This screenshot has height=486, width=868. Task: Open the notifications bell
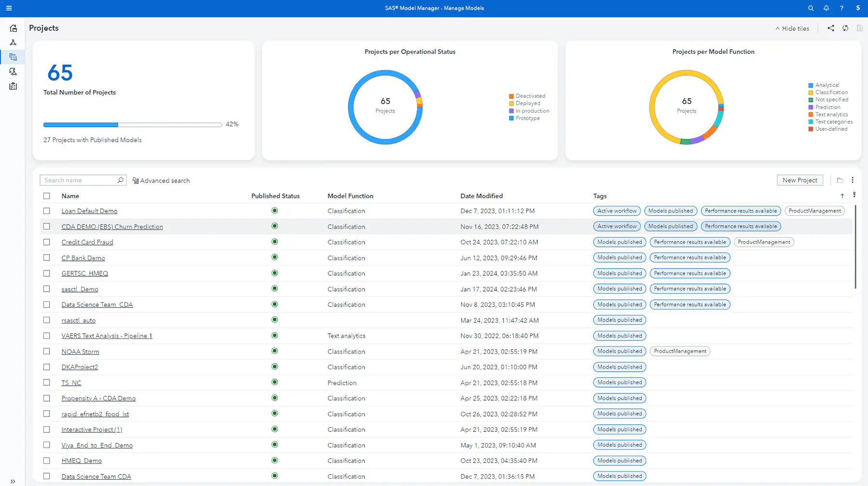coord(826,8)
